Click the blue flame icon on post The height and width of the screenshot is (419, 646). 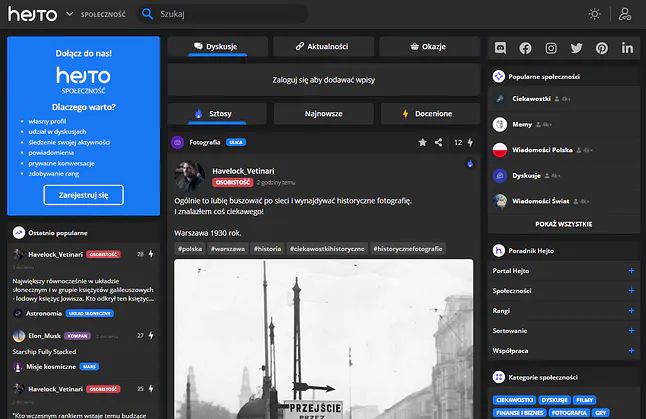click(470, 164)
